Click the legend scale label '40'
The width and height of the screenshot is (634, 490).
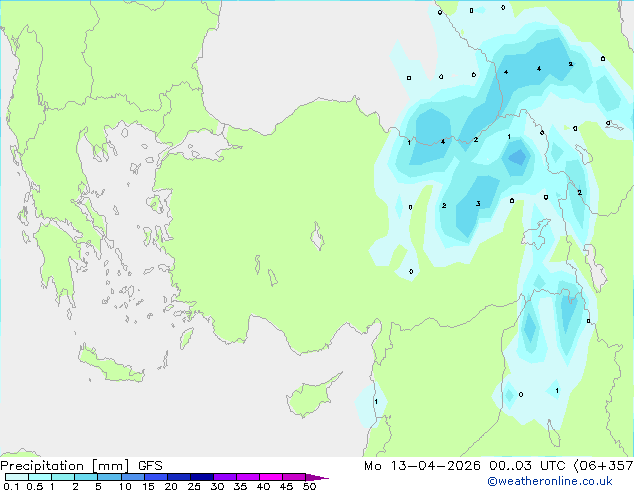(263, 486)
